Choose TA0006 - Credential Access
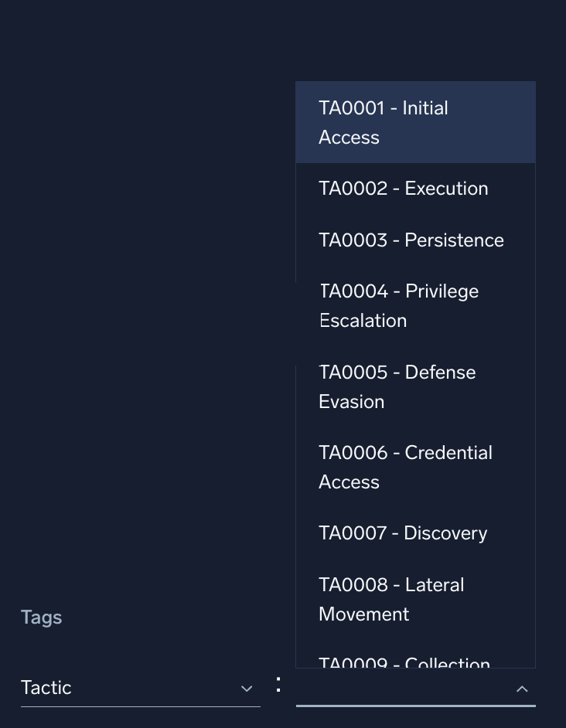The image size is (566, 728). click(405, 467)
